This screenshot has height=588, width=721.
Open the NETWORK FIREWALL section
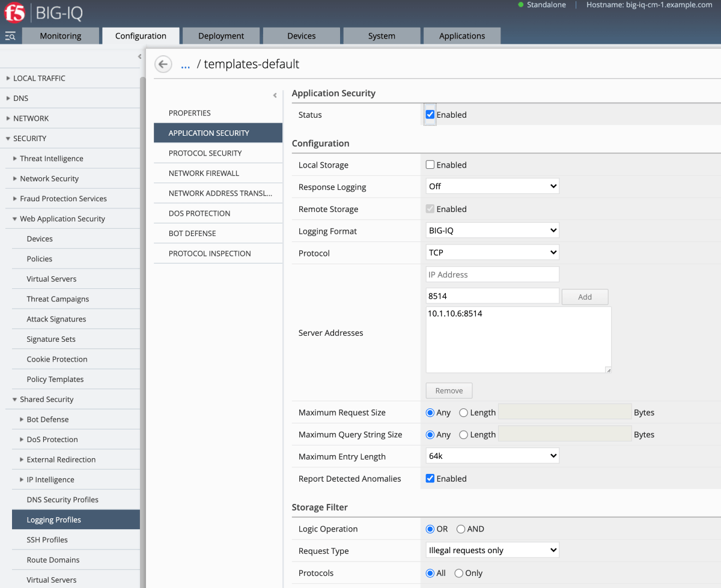(218, 173)
